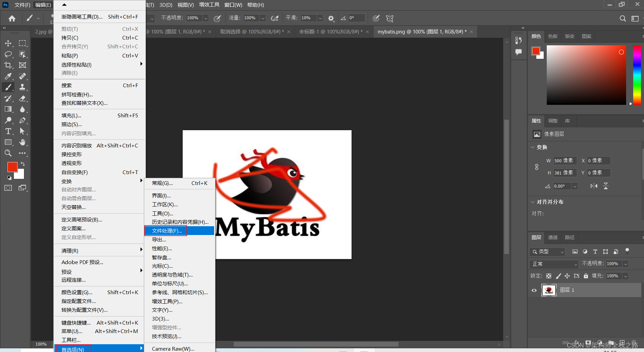
Task: Select the History Brush tool
Action: pyautogui.click(x=8, y=98)
